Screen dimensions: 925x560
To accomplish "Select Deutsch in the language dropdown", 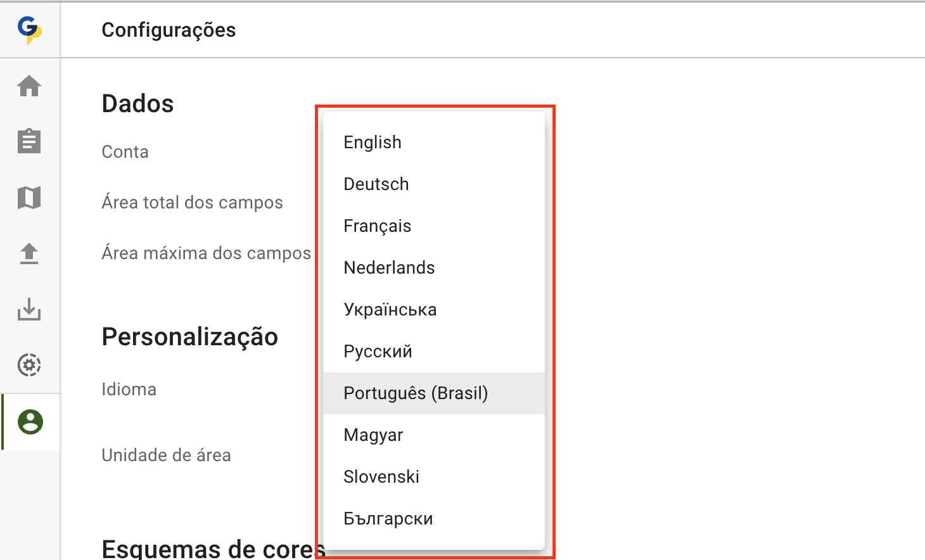I will [x=376, y=184].
